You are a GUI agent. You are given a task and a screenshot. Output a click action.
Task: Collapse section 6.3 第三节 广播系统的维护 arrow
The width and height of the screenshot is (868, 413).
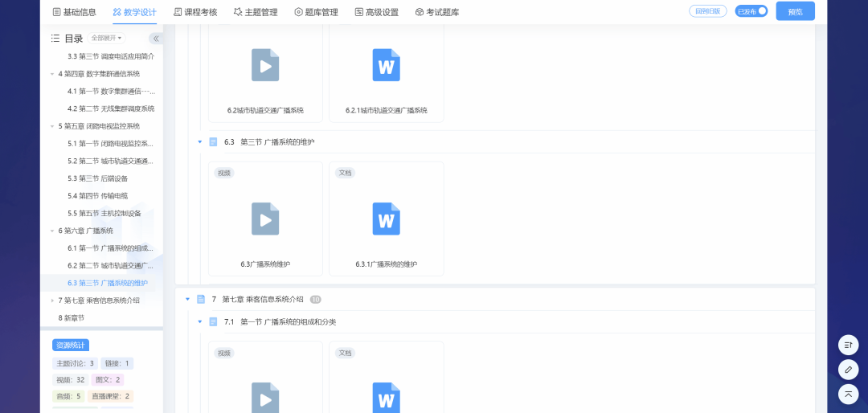pyautogui.click(x=200, y=141)
